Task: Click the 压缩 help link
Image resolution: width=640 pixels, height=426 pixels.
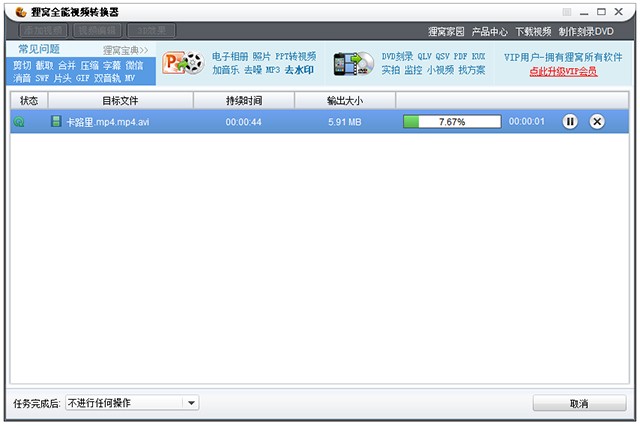Action: pos(89,65)
